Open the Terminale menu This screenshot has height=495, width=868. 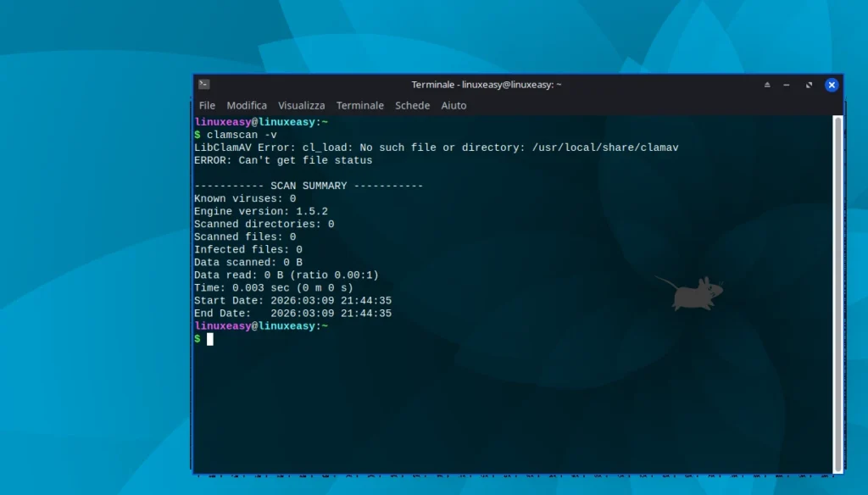[x=359, y=105]
